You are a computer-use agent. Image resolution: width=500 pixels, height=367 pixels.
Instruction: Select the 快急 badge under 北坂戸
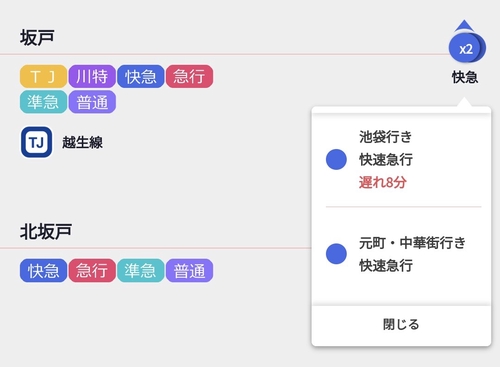tap(43, 270)
